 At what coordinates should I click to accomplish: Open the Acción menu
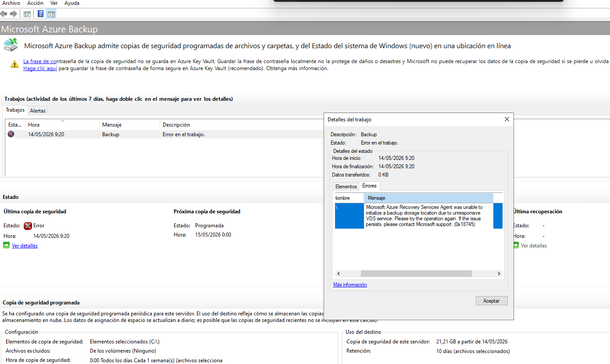35,3
